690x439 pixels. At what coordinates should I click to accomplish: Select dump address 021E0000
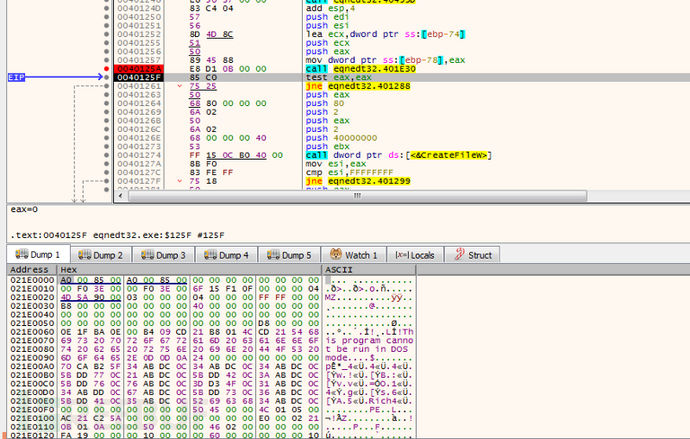(33, 280)
